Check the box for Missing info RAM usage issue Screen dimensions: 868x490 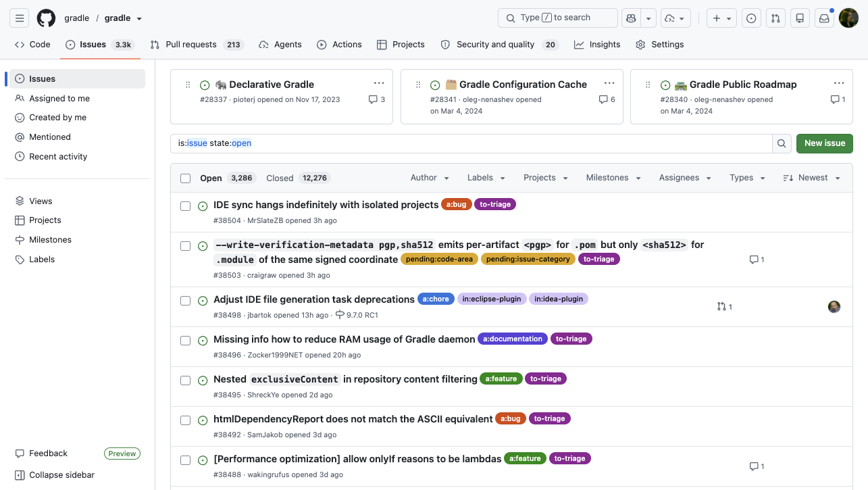point(185,341)
